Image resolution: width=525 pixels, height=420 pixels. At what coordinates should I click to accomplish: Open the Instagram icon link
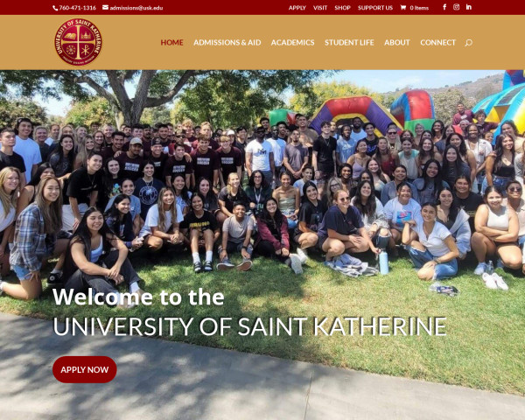click(457, 7)
